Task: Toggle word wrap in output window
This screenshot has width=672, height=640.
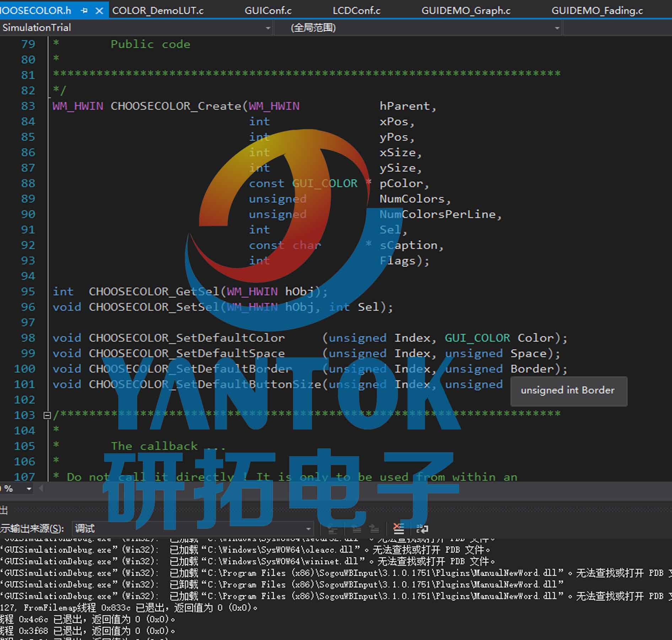Action: point(422,529)
